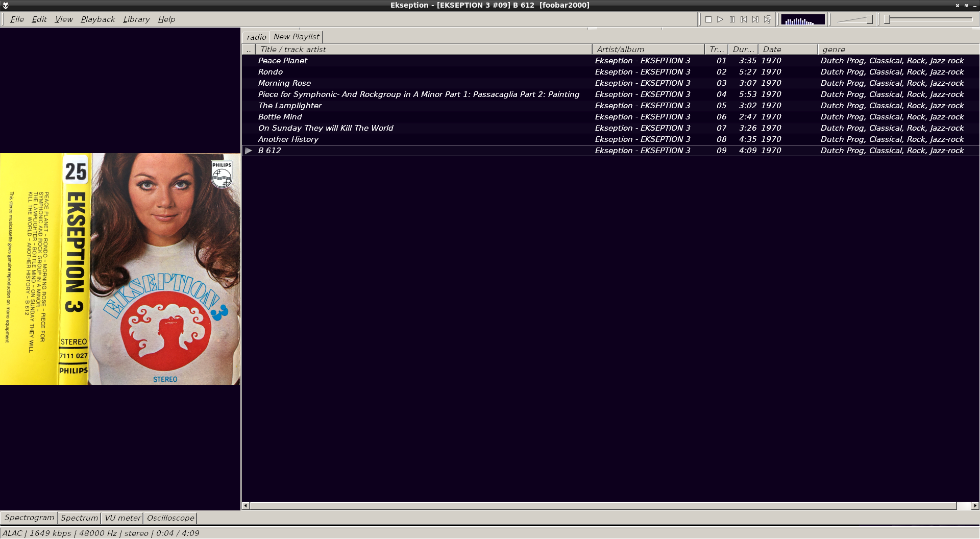Viewport: 980px width, 539px height.
Task: Click the Stop playback button
Action: click(x=708, y=19)
